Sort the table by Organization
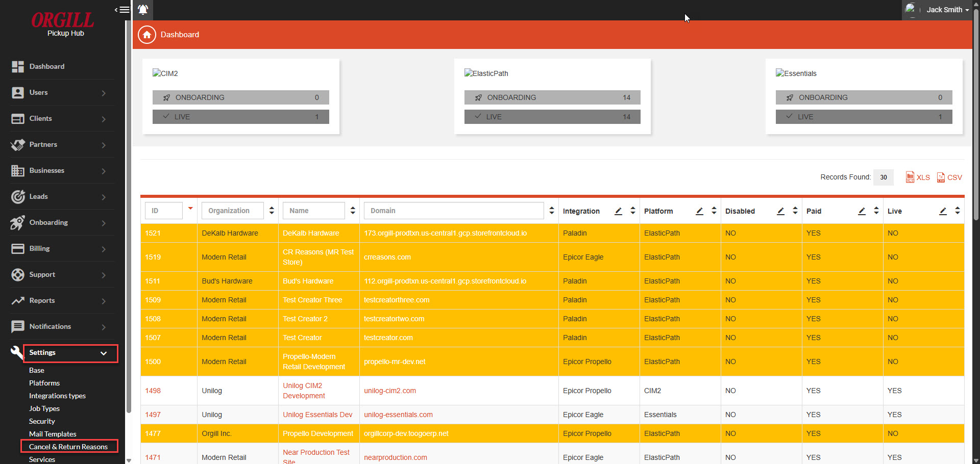 272,211
